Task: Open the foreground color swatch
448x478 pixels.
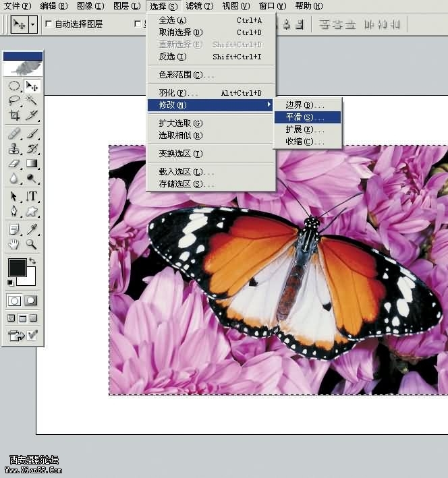Action: tap(17, 268)
